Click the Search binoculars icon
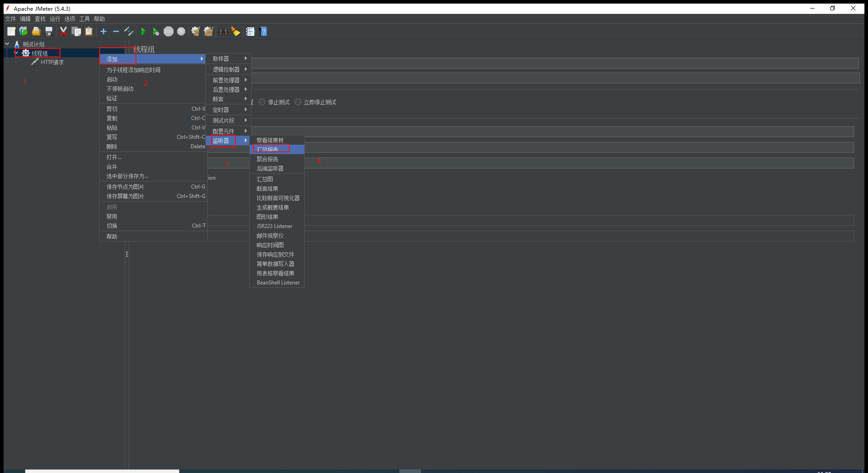 point(223,31)
